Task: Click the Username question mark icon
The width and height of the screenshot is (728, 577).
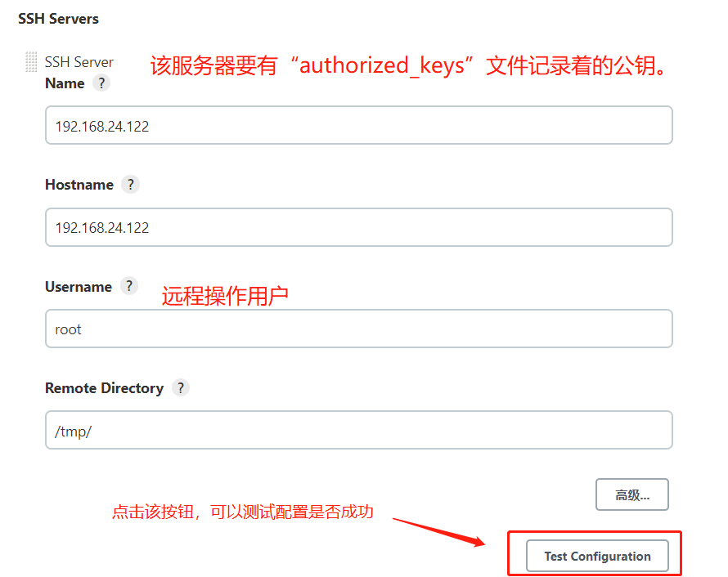Action: point(129,286)
